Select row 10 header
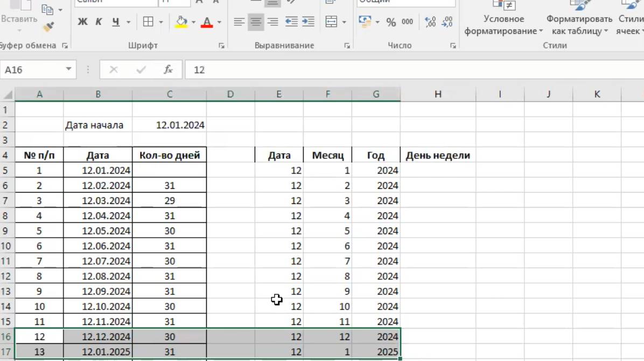Viewport: 644px width, 361px height. (6, 246)
